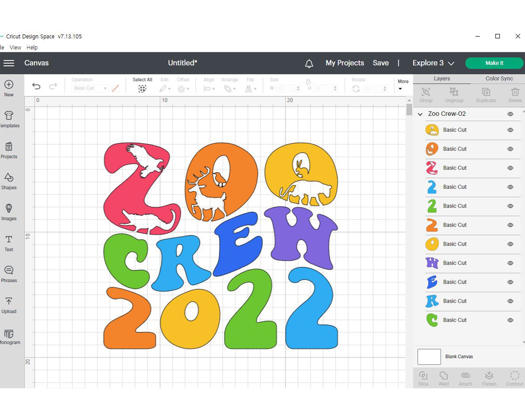Screen dimensions: 525x420
Task: Click the Make It button
Action: coord(494,63)
